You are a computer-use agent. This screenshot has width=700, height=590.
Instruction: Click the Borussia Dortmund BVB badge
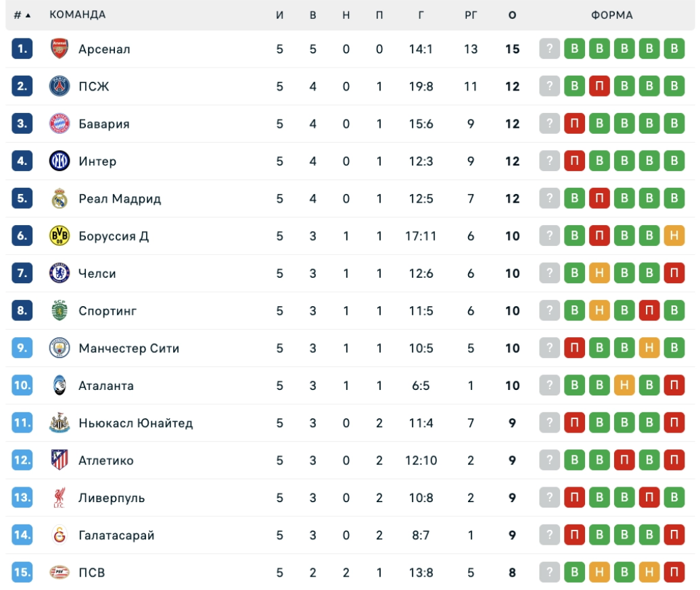(60, 236)
